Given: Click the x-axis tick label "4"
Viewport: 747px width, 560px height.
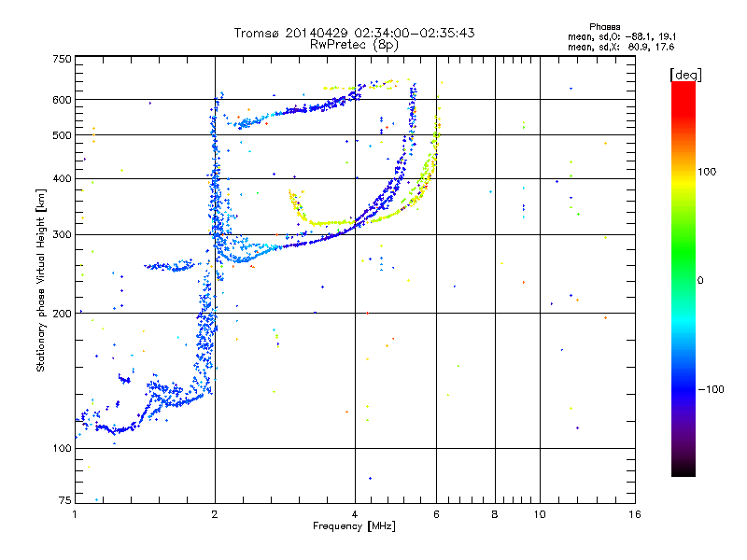Looking at the screenshot, I should coord(355,514).
